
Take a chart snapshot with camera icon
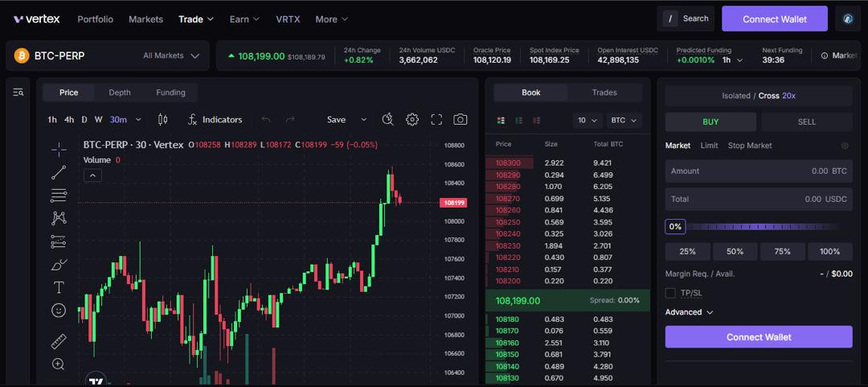point(460,120)
